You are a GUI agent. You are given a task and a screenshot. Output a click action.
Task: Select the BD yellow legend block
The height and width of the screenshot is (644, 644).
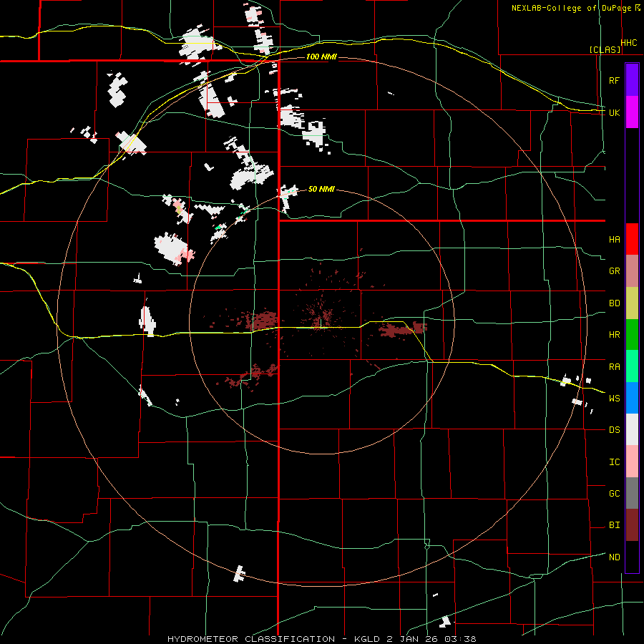[x=632, y=303]
